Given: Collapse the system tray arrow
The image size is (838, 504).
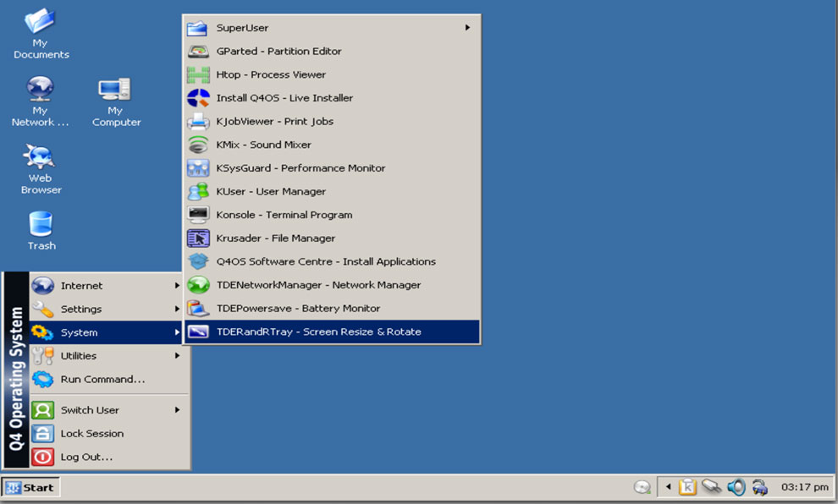Looking at the screenshot, I should (668, 487).
